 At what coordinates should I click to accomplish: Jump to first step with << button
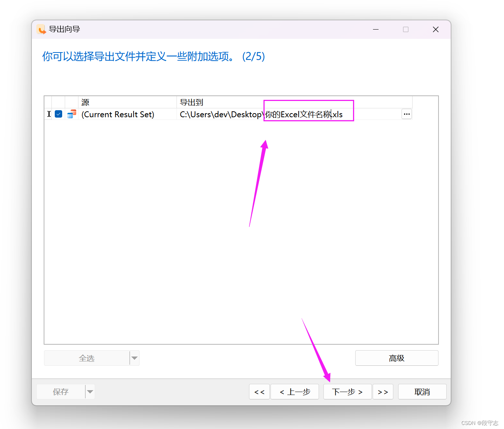click(x=259, y=392)
